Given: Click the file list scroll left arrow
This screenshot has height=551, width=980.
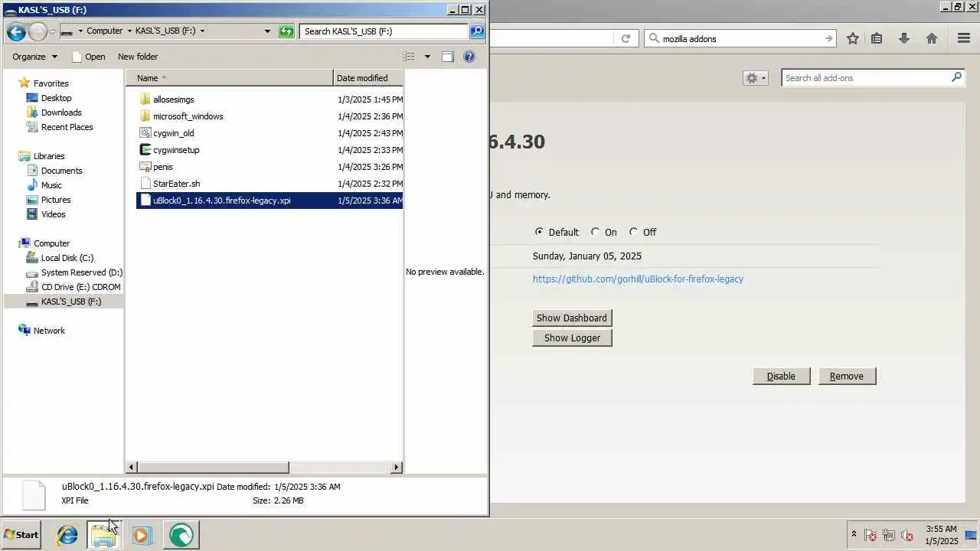Looking at the screenshot, I should 132,468.
